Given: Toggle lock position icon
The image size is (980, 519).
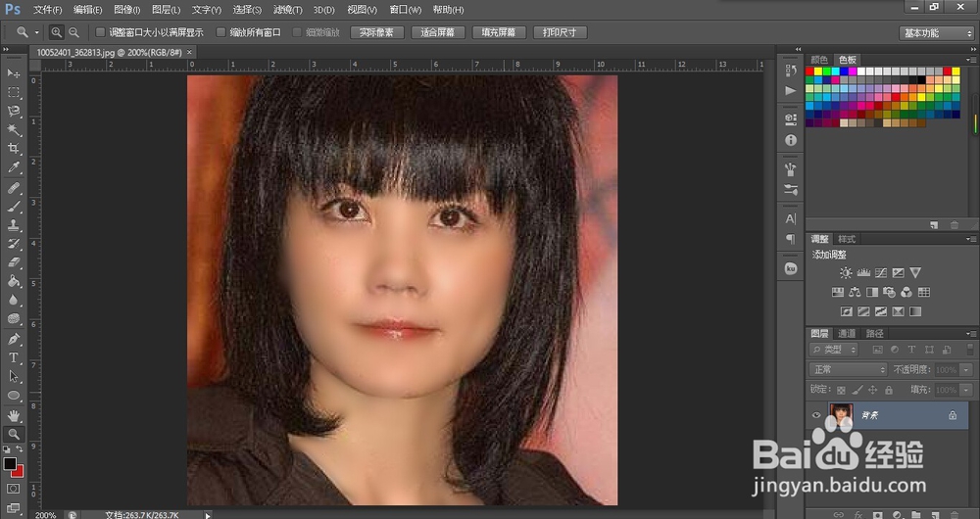Looking at the screenshot, I should point(873,390).
